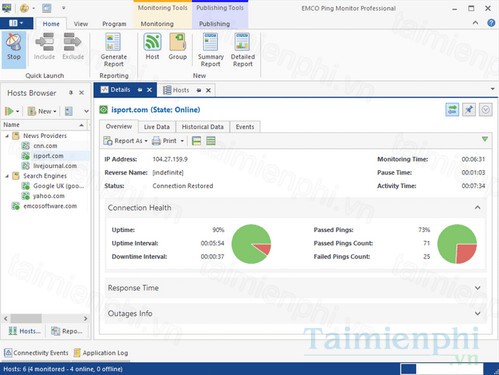
Task: Open the Connectivity Events panel
Action: pos(36,353)
